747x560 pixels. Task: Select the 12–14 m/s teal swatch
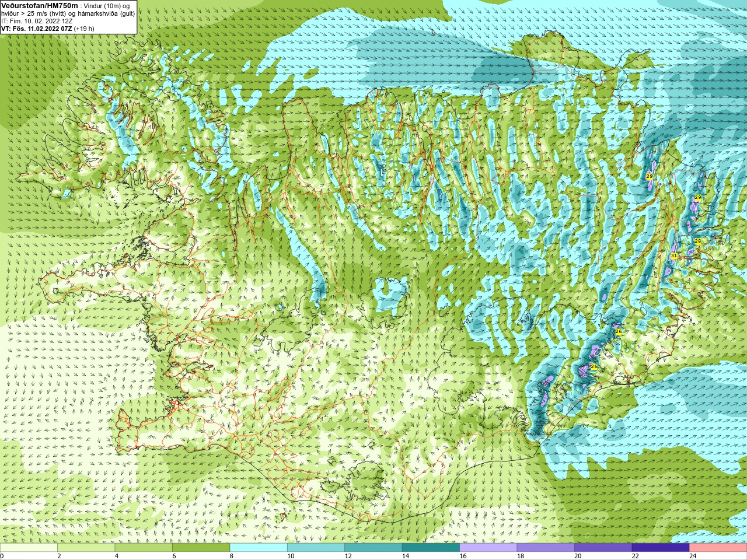pyautogui.click(x=373, y=547)
